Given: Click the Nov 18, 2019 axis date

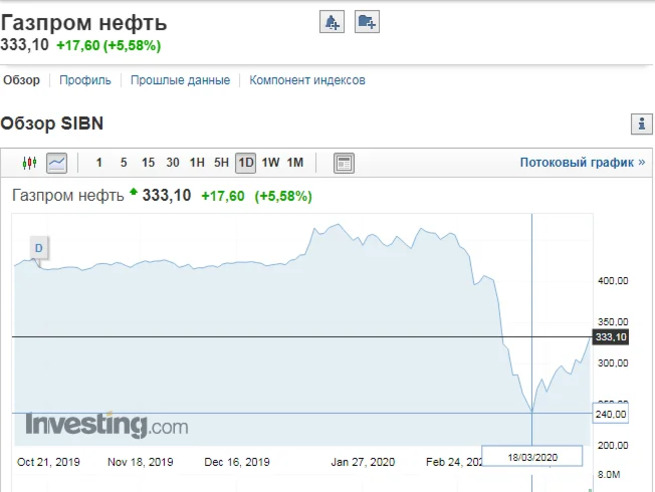Looking at the screenshot, I should click(x=140, y=462).
